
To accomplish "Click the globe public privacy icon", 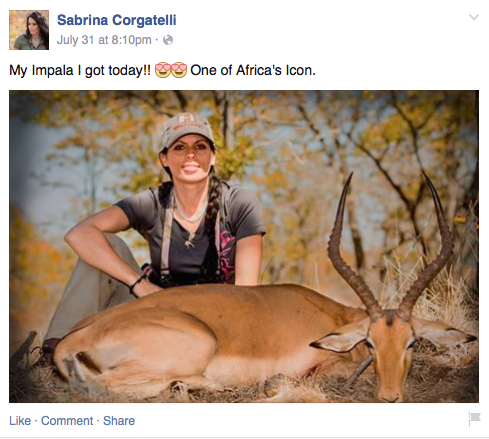I will (x=168, y=40).
